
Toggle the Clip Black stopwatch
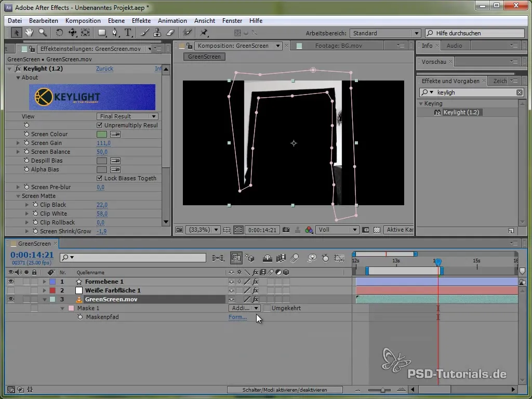click(x=35, y=205)
